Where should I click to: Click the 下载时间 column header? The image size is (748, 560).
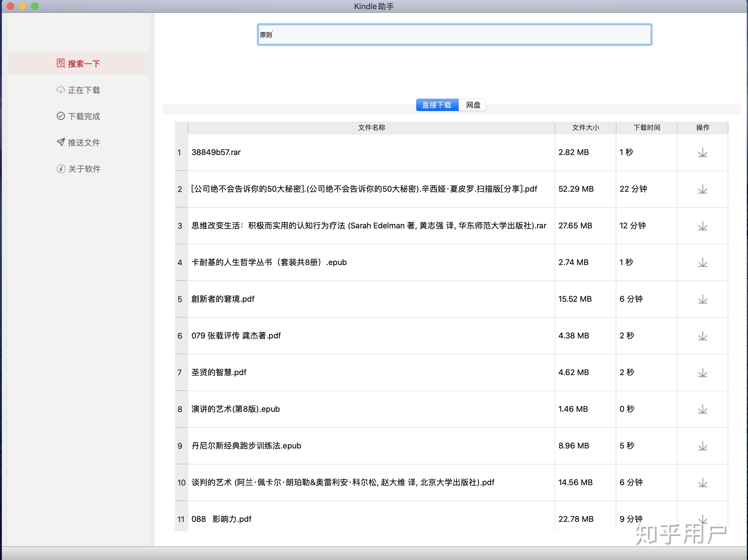click(646, 127)
